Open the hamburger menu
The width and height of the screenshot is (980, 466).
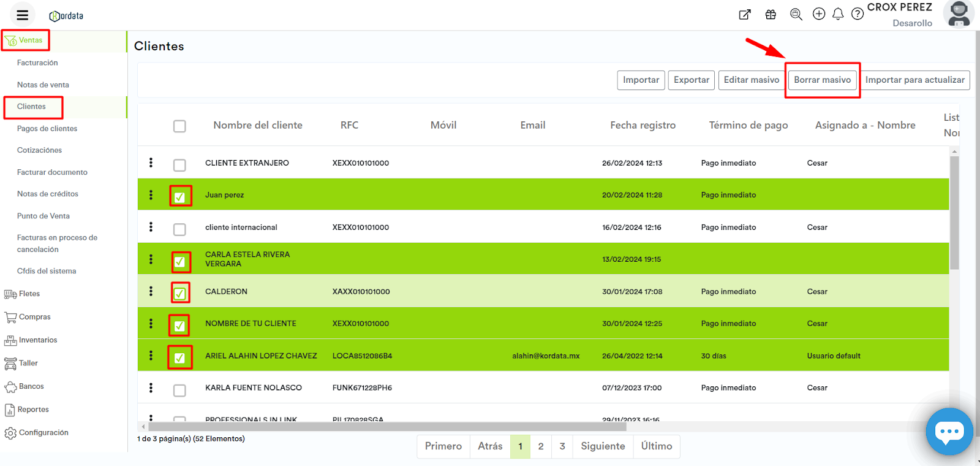pos(23,15)
